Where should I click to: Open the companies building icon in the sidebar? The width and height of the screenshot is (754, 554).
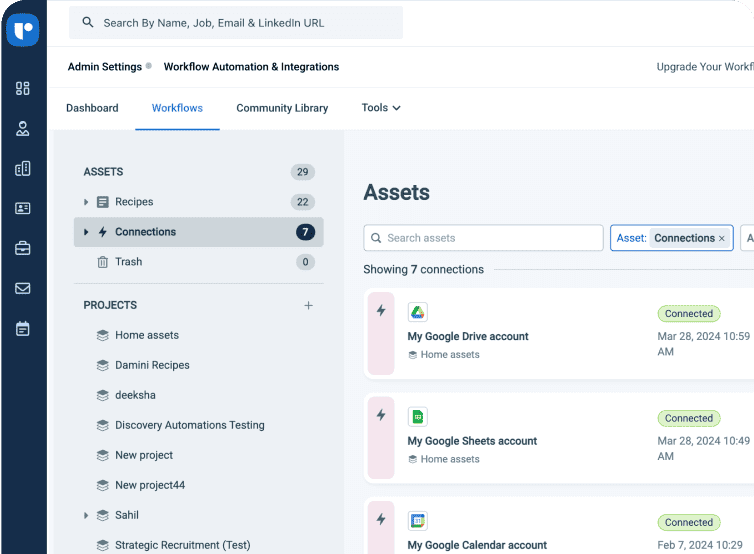coord(23,168)
